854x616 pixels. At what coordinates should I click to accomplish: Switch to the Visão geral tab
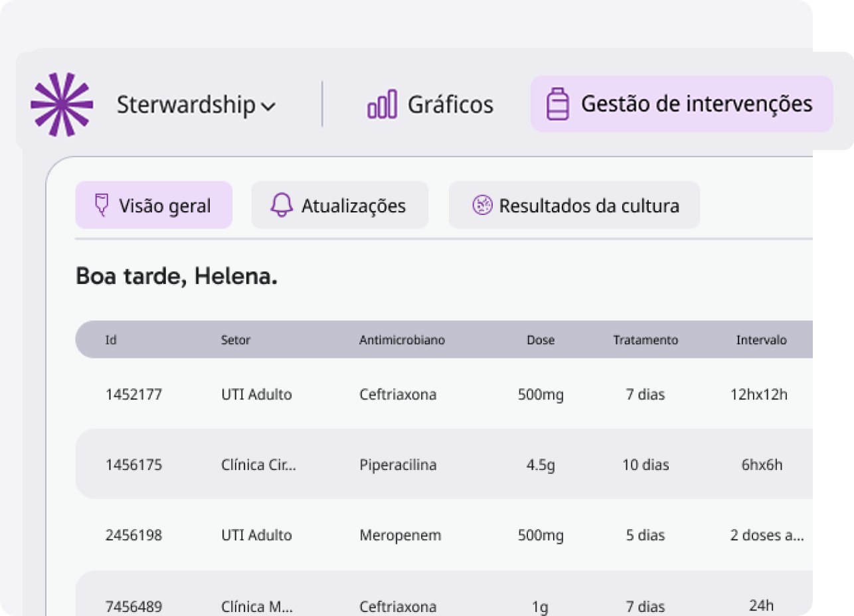point(164,206)
